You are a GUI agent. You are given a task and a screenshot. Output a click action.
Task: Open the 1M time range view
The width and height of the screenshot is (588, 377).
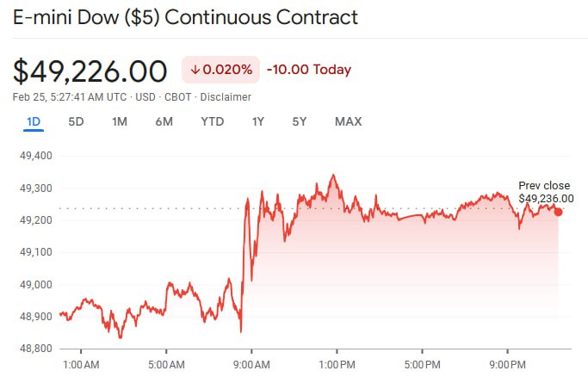click(120, 121)
